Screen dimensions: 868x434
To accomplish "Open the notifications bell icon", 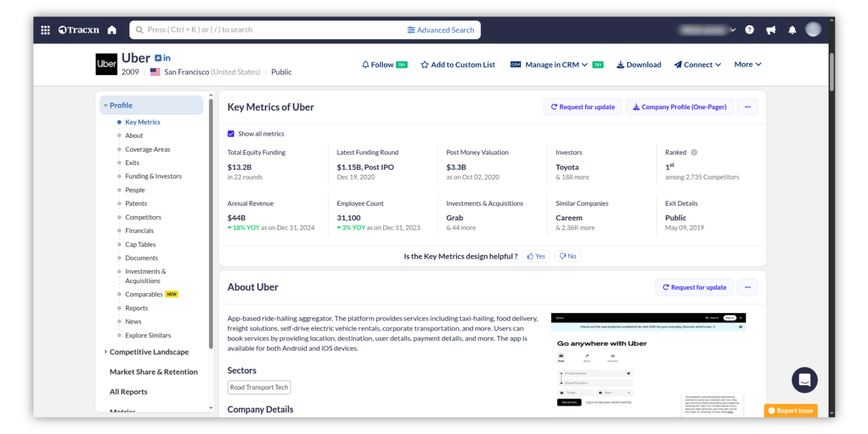I will (x=792, y=30).
